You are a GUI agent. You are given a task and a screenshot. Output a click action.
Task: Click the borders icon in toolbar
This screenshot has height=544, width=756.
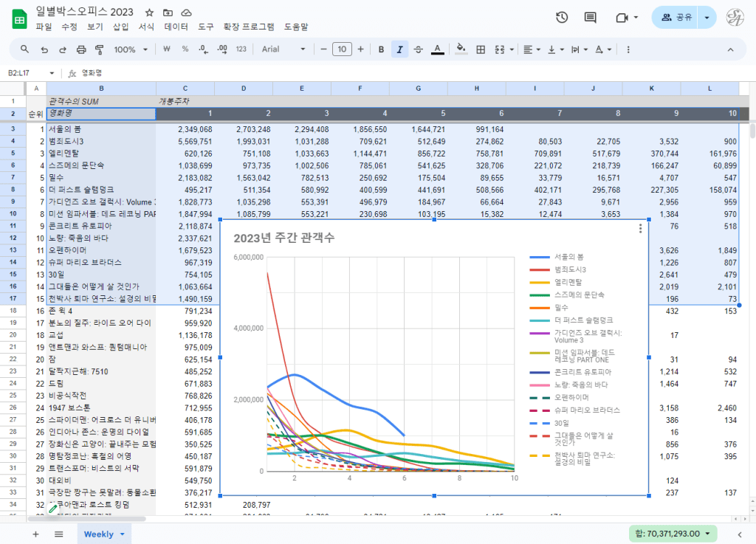coord(481,49)
